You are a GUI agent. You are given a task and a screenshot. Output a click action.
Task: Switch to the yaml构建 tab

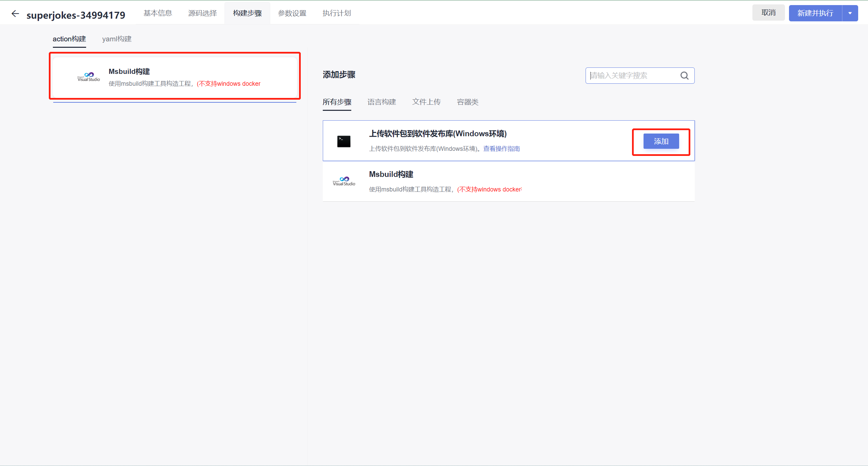click(117, 39)
